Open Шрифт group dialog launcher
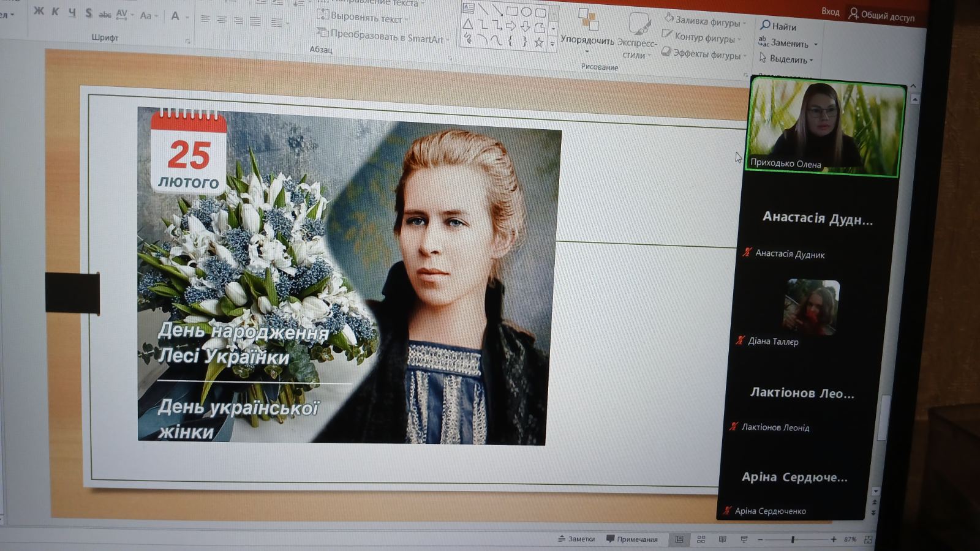 [187, 41]
